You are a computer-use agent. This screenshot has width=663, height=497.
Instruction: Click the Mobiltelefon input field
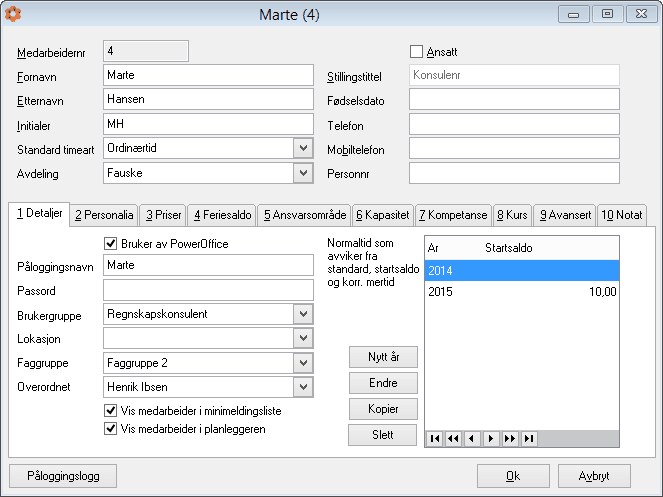(x=514, y=148)
